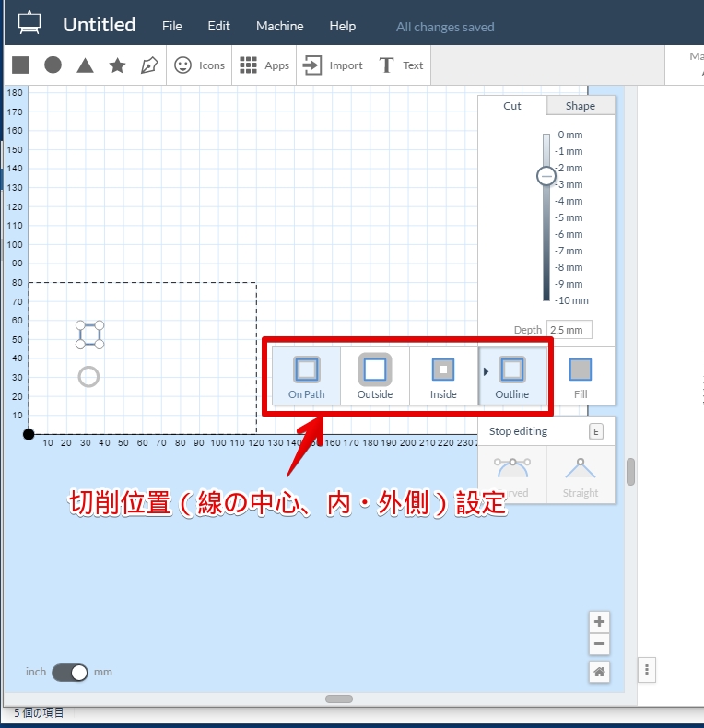The width and height of the screenshot is (704, 728).
Task: Select the triangle shape tool
Action: click(85, 65)
